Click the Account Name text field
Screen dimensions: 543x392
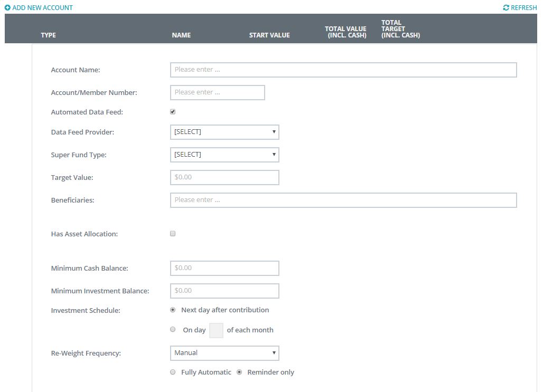click(343, 70)
